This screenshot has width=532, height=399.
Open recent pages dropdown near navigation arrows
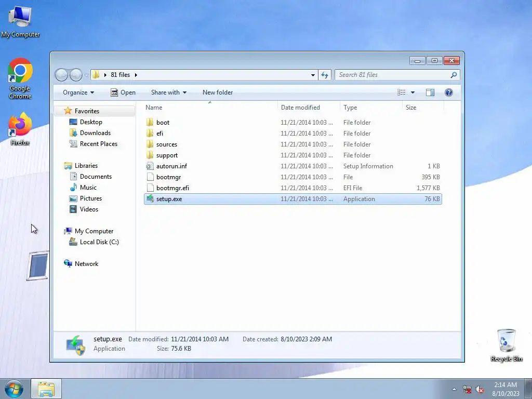pyautogui.click(x=86, y=75)
